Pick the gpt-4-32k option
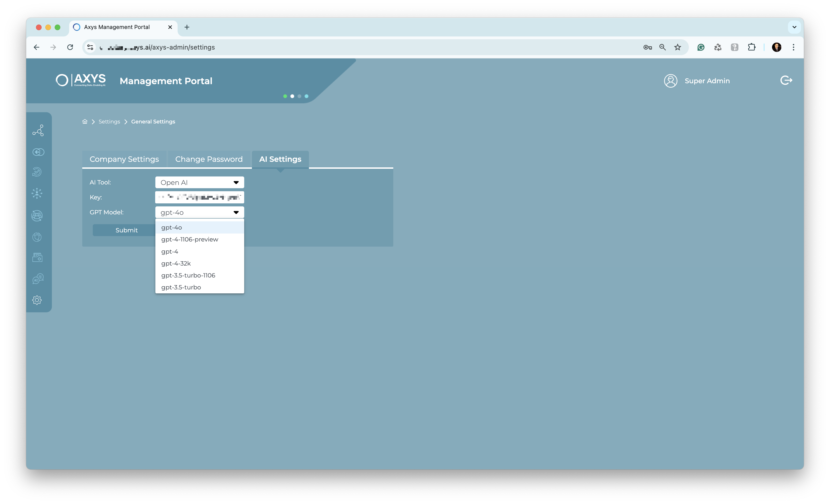 tap(176, 263)
